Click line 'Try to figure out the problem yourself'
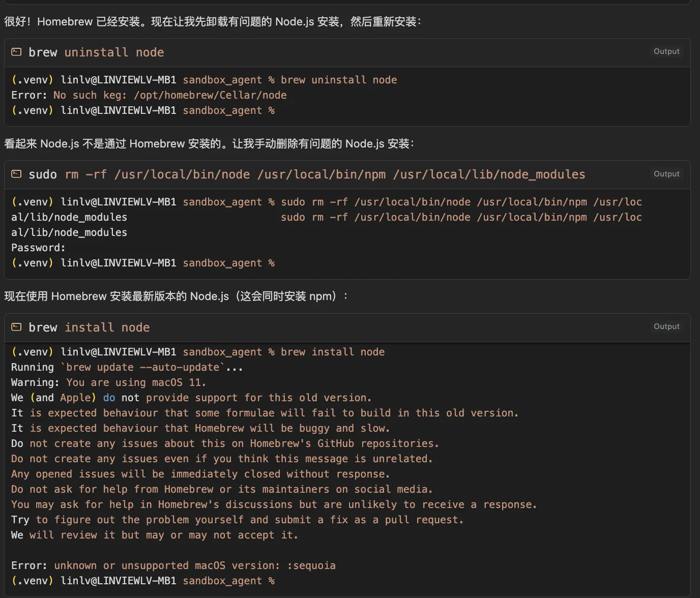 click(x=238, y=520)
